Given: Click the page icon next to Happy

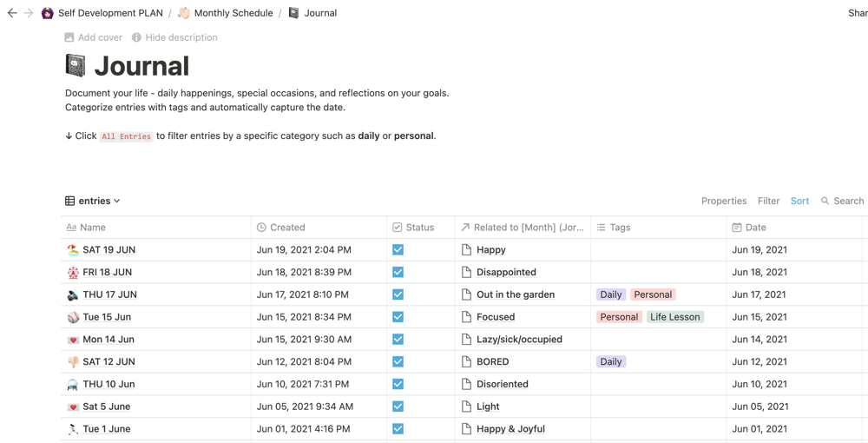Looking at the screenshot, I should point(467,250).
